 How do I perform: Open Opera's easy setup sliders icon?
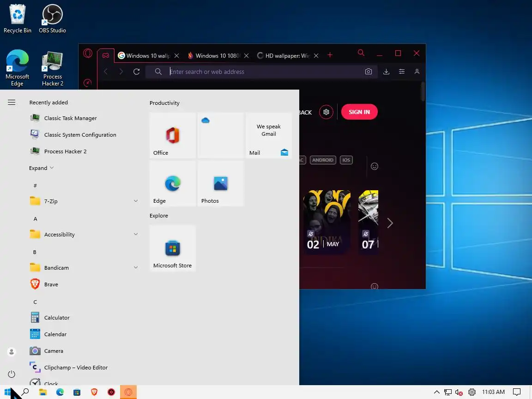pos(402,72)
